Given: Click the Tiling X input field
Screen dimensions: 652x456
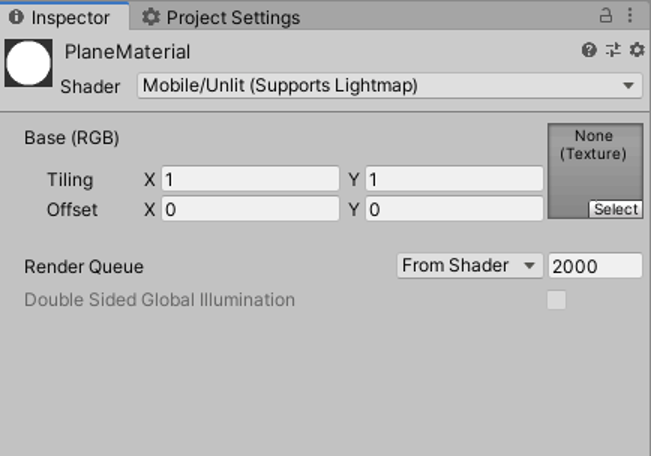Looking at the screenshot, I should pos(250,180).
